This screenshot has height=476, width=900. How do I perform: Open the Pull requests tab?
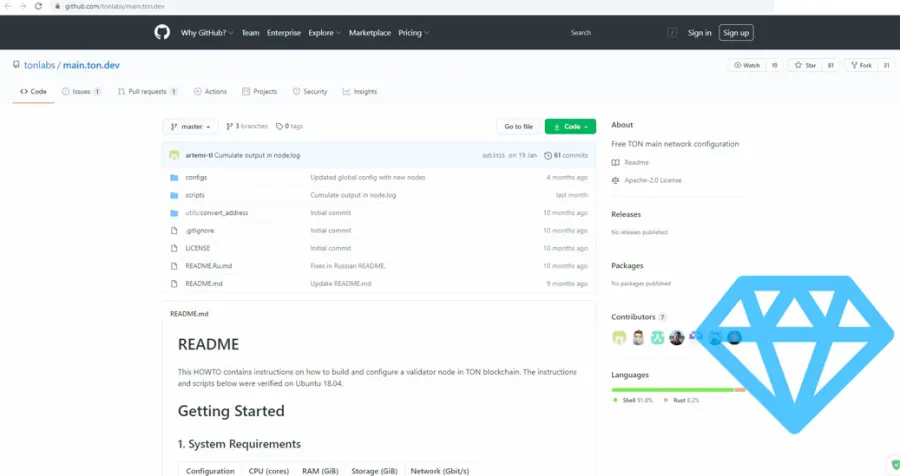tap(148, 91)
